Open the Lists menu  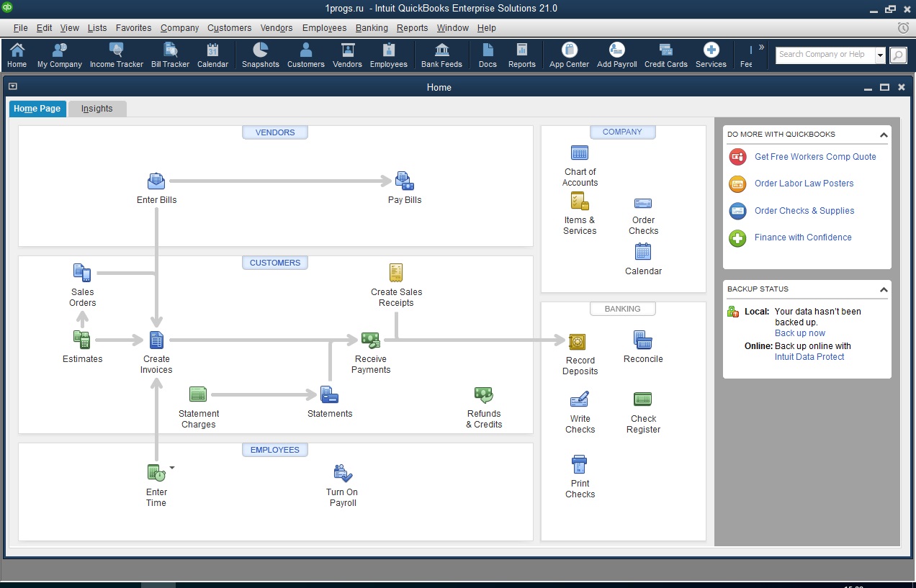click(97, 28)
